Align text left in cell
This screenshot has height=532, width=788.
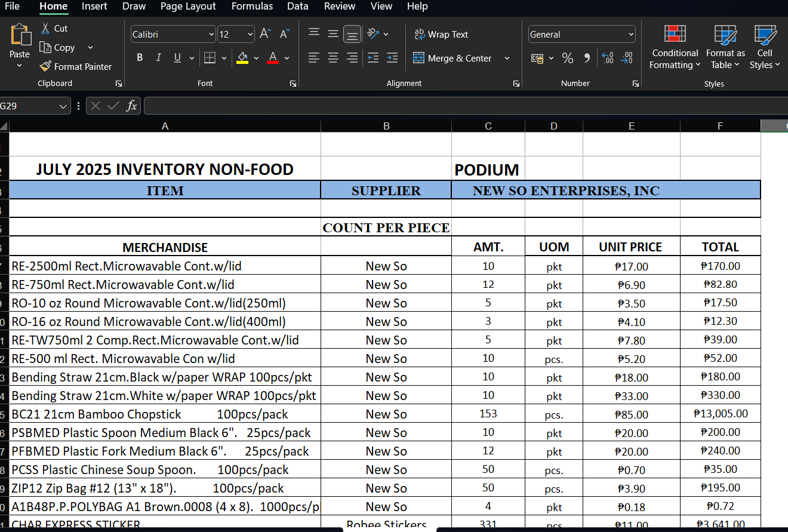click(314, 58)
